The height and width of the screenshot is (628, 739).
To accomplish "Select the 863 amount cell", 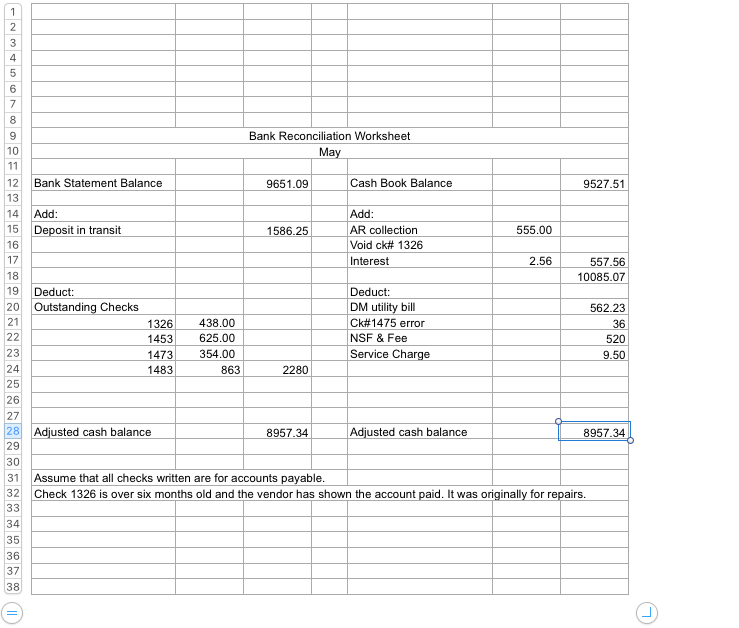I will pyautogui.click(x=209, y=369).
